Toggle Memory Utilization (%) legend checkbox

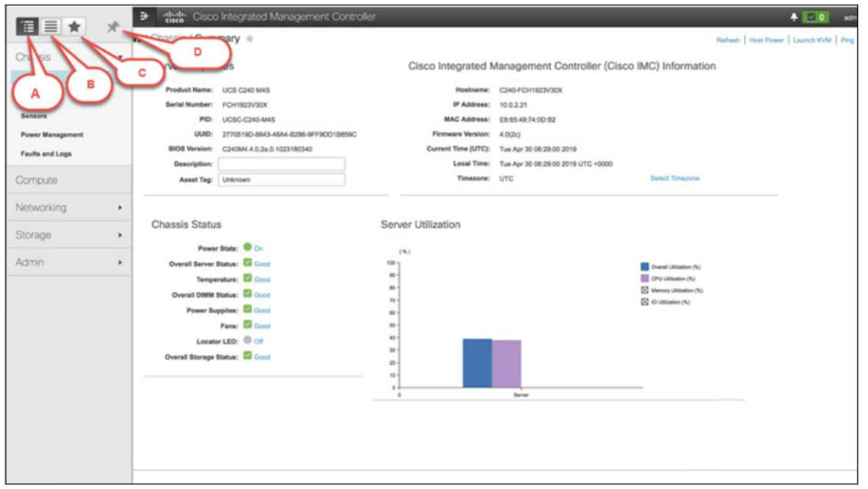tap(644, 290)
